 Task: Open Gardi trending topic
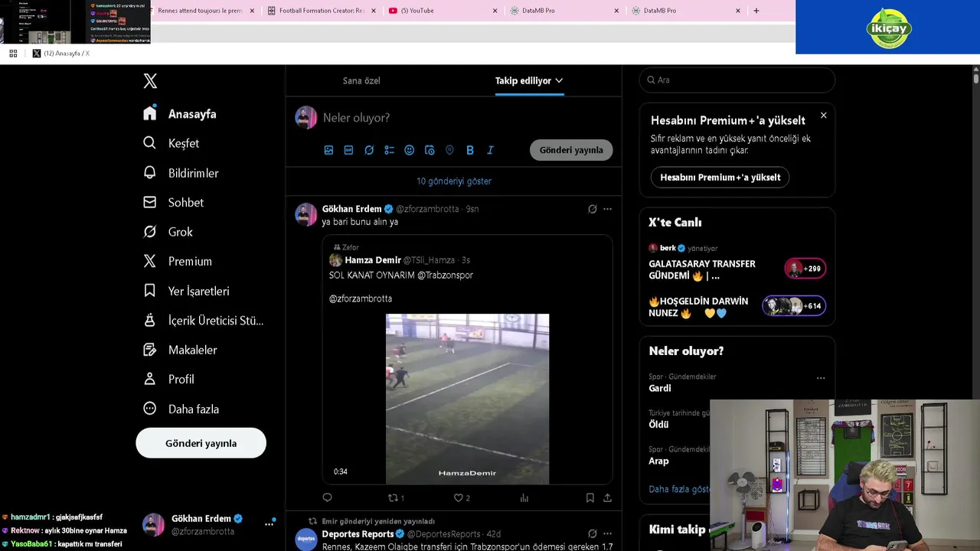(x=660, y=388)
